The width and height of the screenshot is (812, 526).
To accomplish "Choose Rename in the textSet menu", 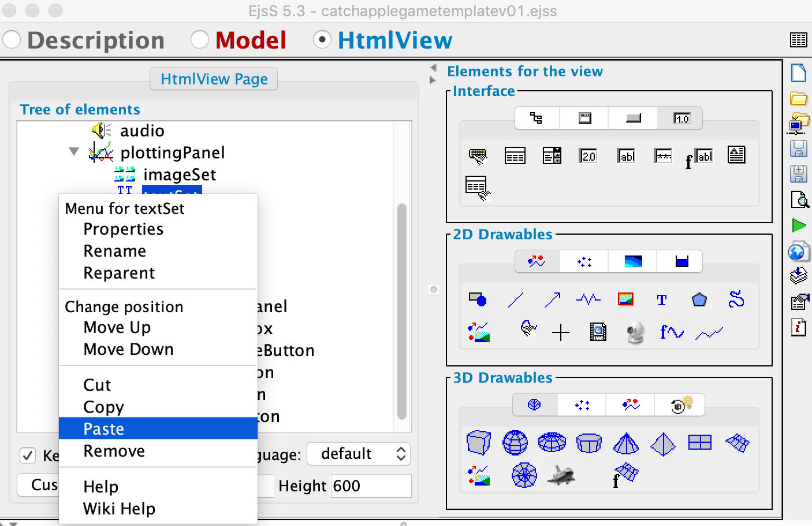I will coord(115,251).
